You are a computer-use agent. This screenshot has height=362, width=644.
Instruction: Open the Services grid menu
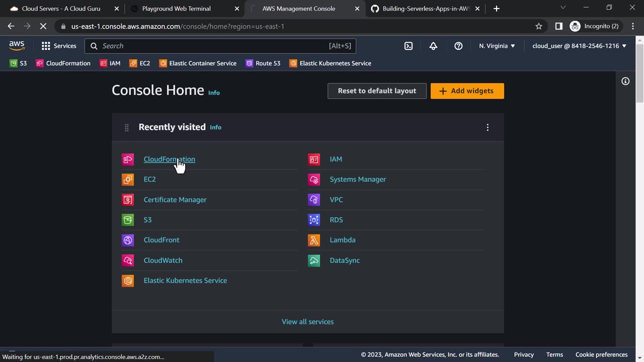point(58,46)
